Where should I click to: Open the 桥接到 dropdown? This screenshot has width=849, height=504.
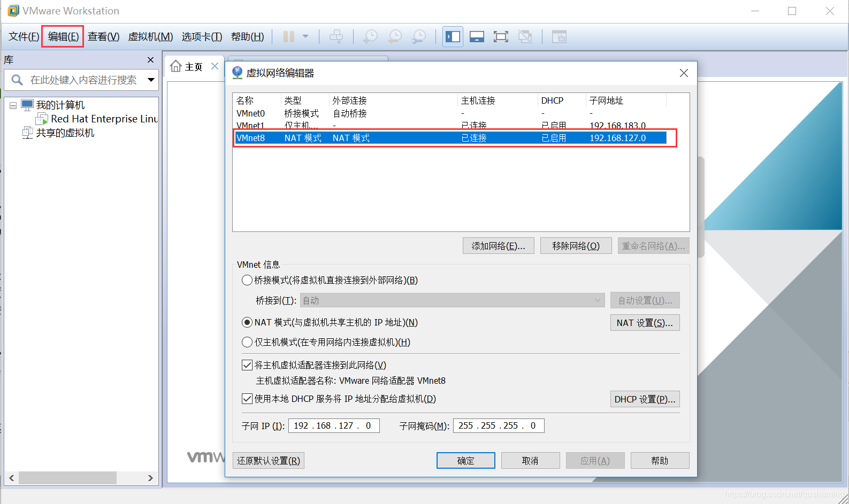click(x=452, y=300)
